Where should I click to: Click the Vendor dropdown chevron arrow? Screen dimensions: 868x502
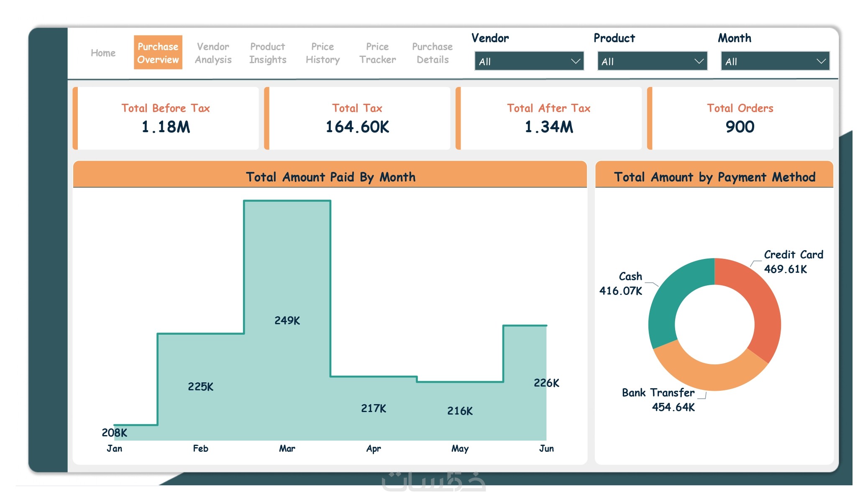tap(576, 61)
